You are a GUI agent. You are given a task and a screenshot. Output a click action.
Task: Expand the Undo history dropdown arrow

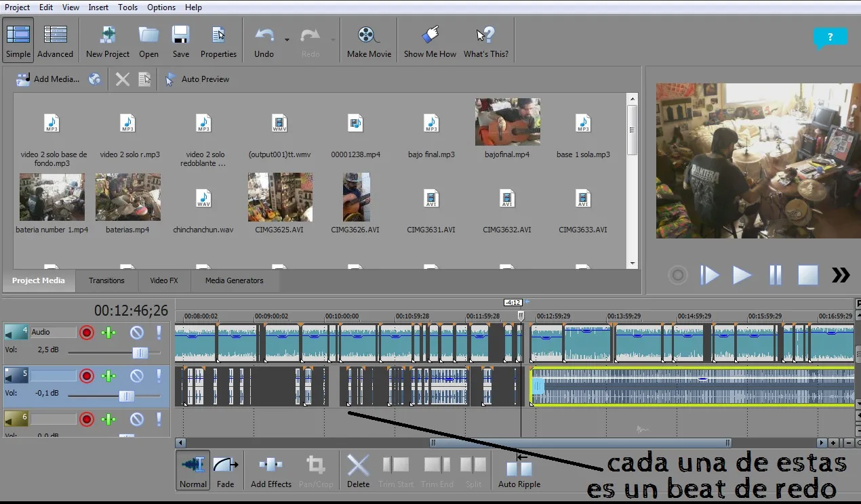click(287, 40)
